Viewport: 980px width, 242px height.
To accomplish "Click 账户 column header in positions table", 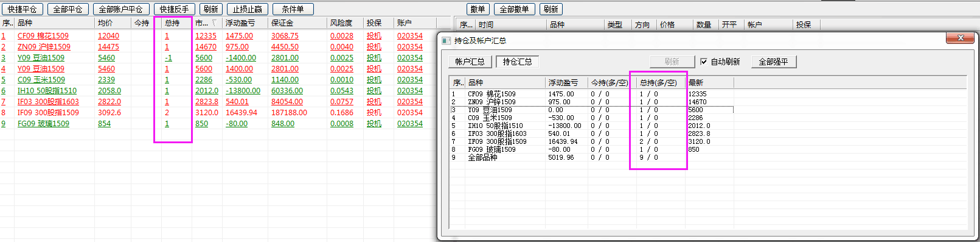I will click(415, 23).
